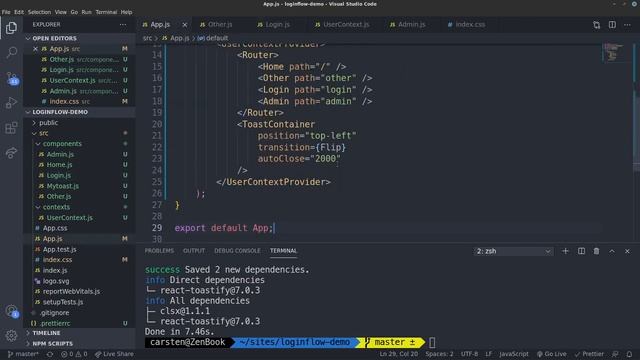Switch to the Output panel tab
This screenshot has height=360, width=640.
194,251
